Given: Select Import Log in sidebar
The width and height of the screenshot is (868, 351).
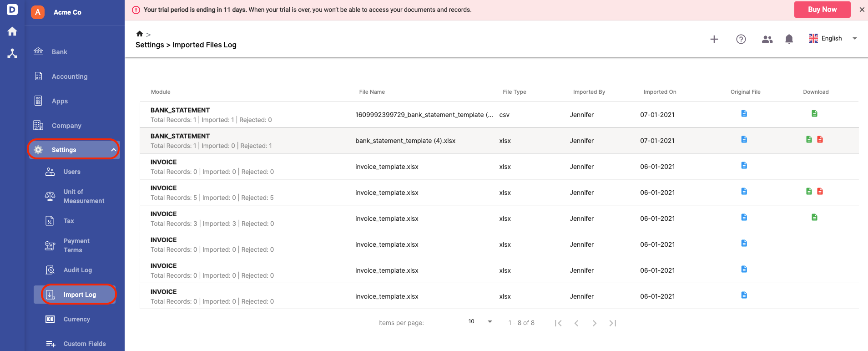Looking at the screenshot, I should click(x=75, y=295).
